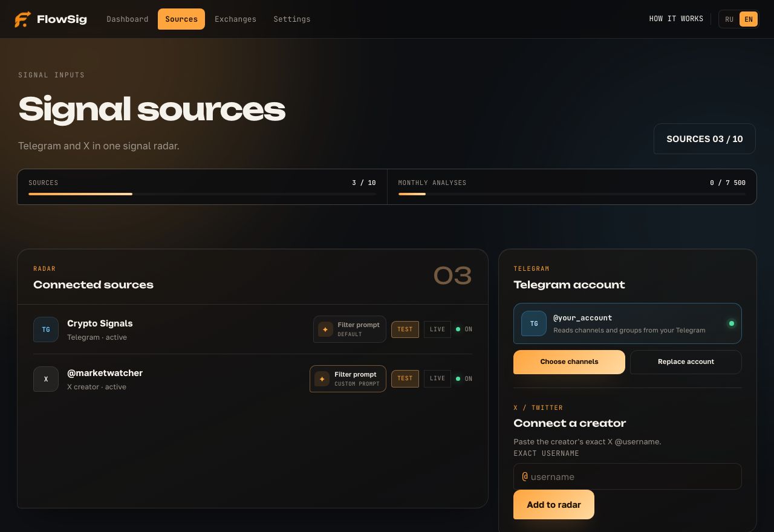Image resolution: width=774 pixels, height=532 pixels.
Task: Focus the exact username input field
Action: pyautogui.click(x=628, y=476)
